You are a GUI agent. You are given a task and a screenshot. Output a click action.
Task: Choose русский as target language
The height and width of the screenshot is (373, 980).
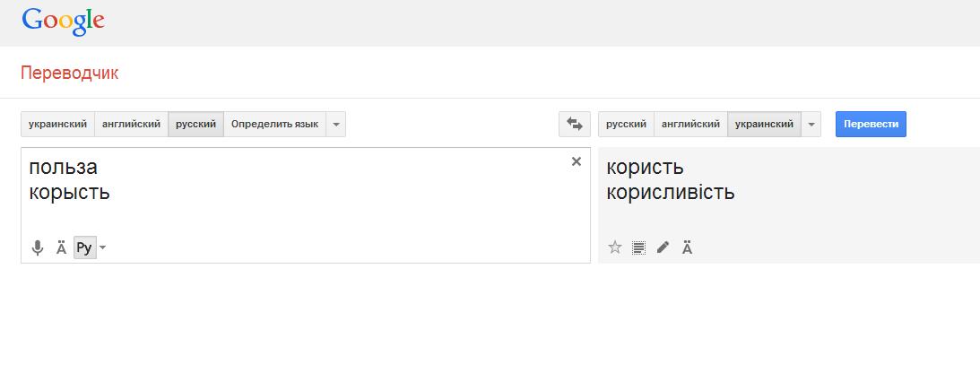[626, 124]
